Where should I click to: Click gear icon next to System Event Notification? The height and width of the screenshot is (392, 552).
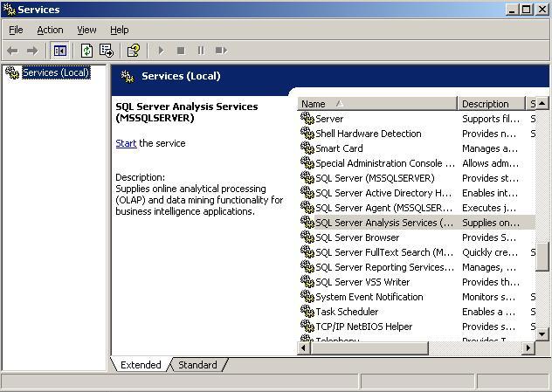[307, 296]
